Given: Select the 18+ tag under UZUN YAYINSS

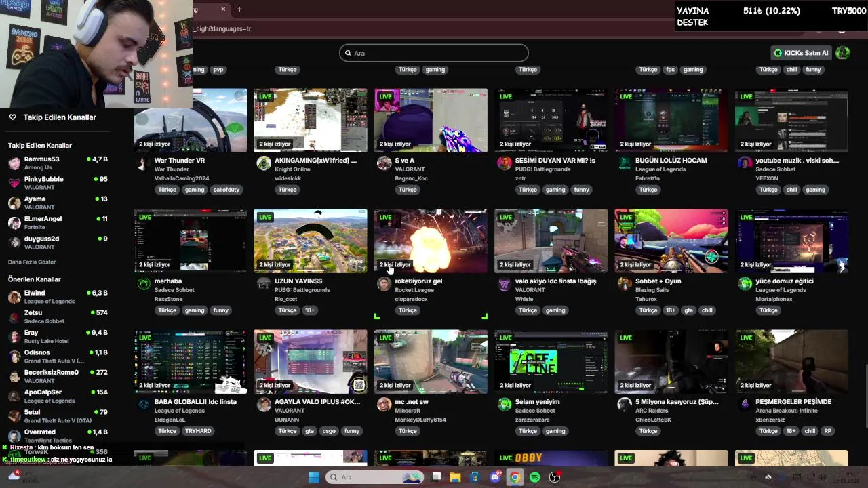Looking at the screenshot, I should coord(309,310).
